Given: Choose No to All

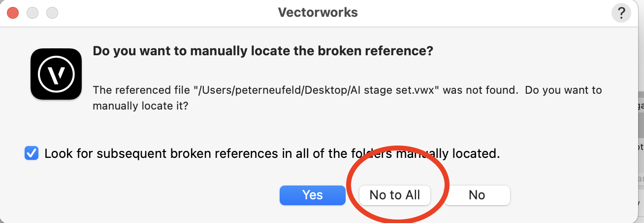Looking at the screenshot, I should tap(394, 195).
